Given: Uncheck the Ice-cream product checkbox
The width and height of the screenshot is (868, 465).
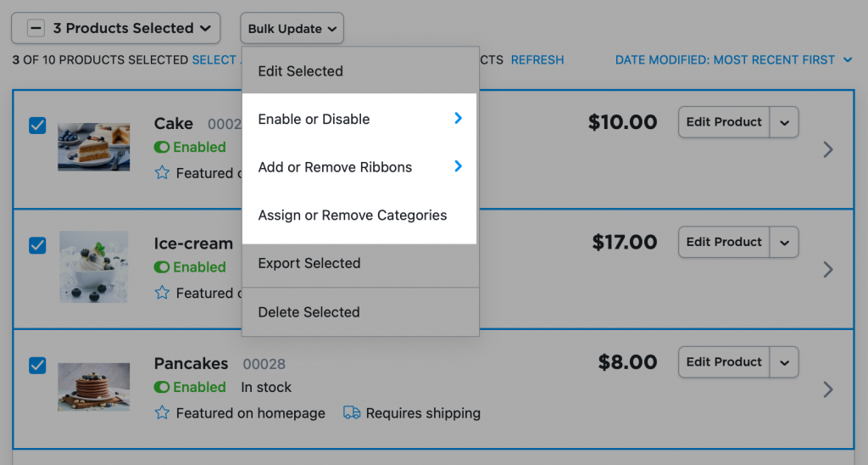Looking at the screenshot, I should [37, 245].
